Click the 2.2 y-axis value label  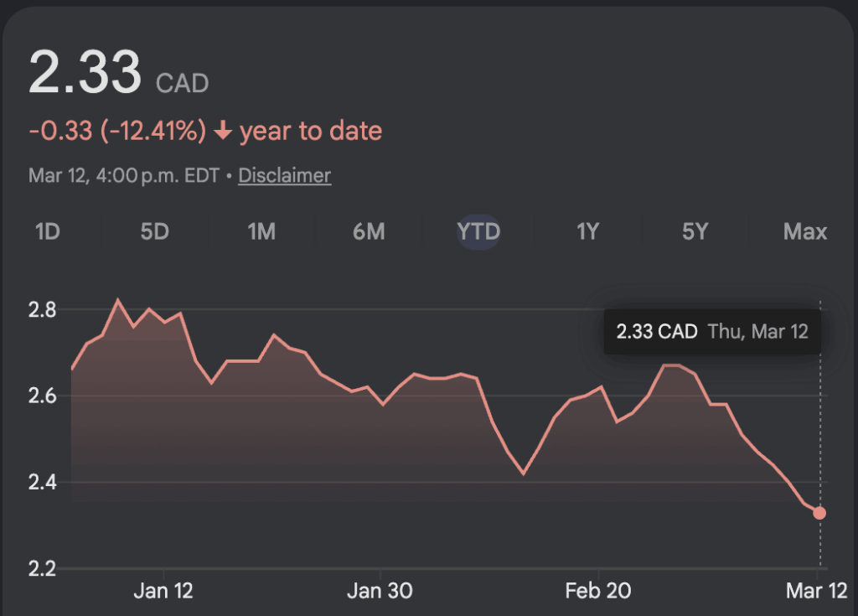[42, 569]
